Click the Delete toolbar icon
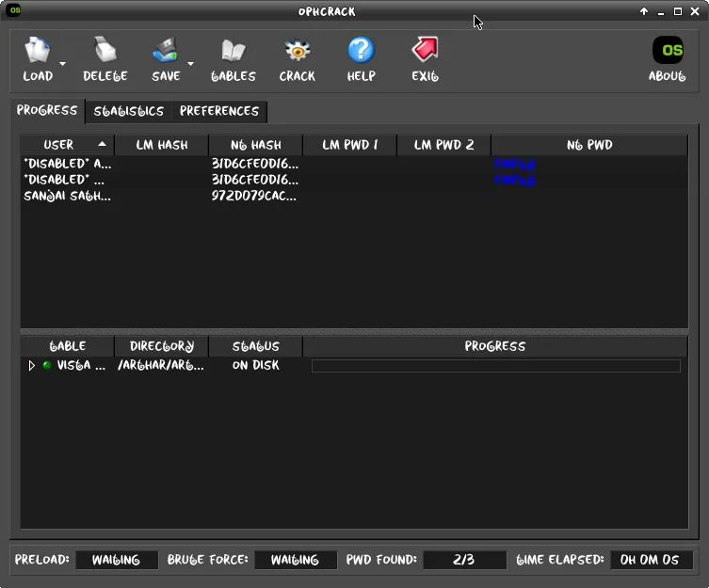Image resolution: width=709 pixels, height=588 pixels. 105,50
